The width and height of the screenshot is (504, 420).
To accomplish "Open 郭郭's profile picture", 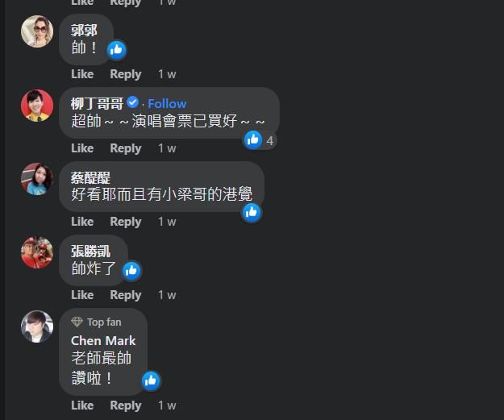I will pyautogui.click(x=37, y=31).
